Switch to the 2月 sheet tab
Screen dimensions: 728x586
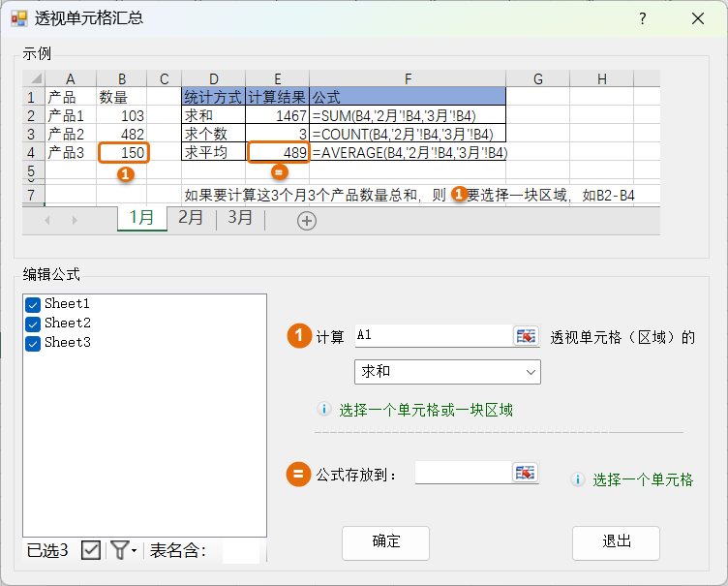pos(191,218)
